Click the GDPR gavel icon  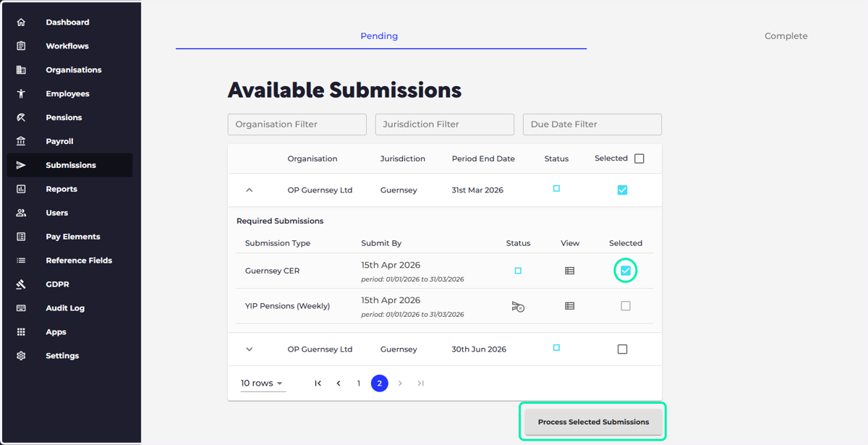click(x=21, y=284)
